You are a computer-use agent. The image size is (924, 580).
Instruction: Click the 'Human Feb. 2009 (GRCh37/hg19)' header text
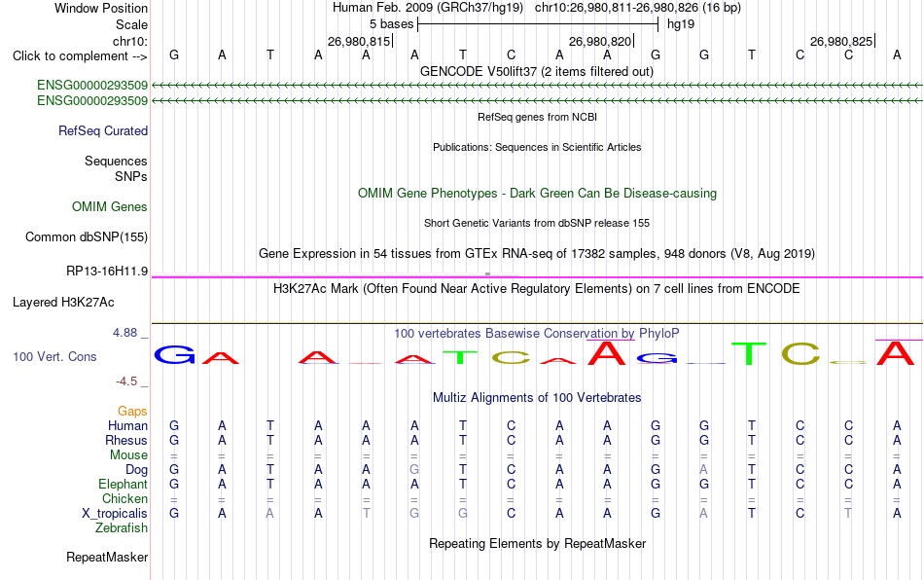(x=428, y=8)
